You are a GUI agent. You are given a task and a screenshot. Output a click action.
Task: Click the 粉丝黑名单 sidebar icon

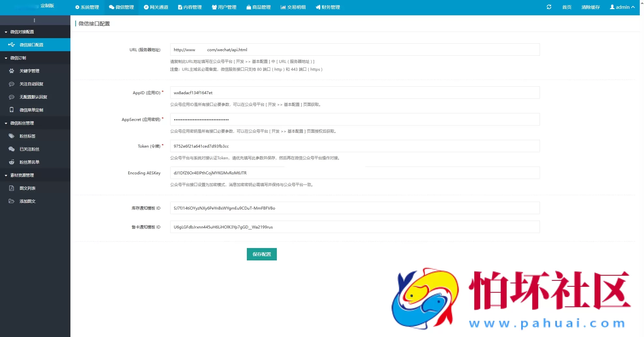point(11,162)
